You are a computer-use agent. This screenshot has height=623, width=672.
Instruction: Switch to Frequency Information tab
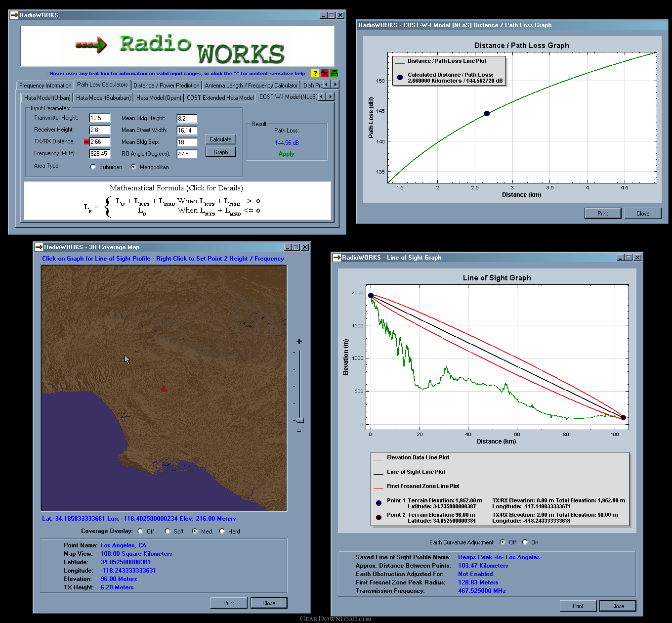(x=45, y=86)
